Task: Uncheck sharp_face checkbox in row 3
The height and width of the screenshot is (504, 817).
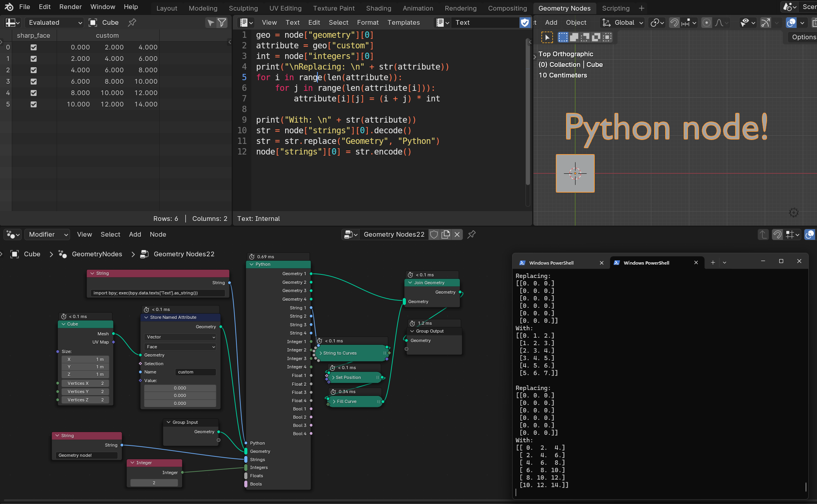Action: tap(33, 81)
